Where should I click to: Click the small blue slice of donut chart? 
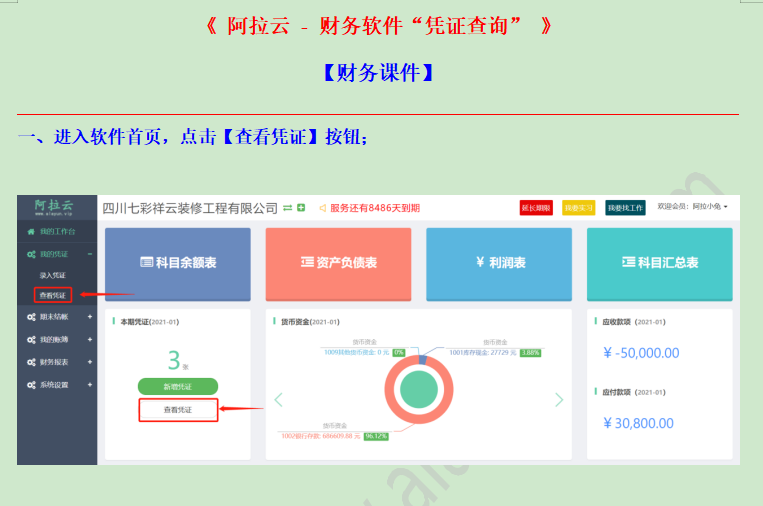[422, 360]
